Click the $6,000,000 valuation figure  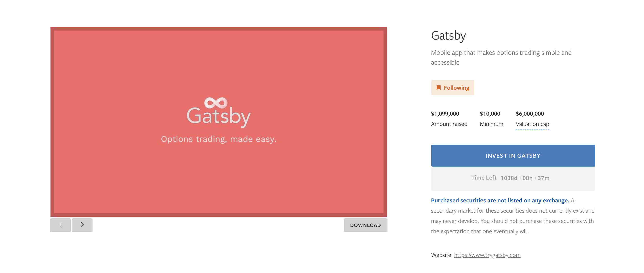click(x=530, y=114)
